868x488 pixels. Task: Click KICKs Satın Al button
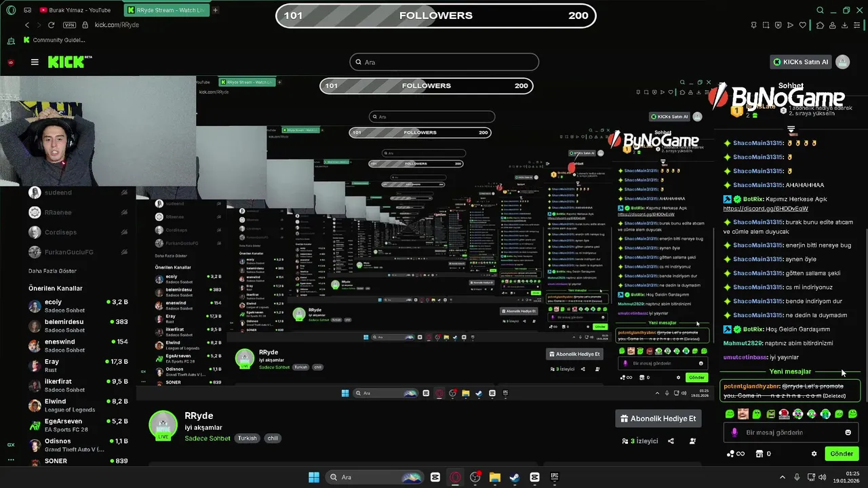(800, 62)
